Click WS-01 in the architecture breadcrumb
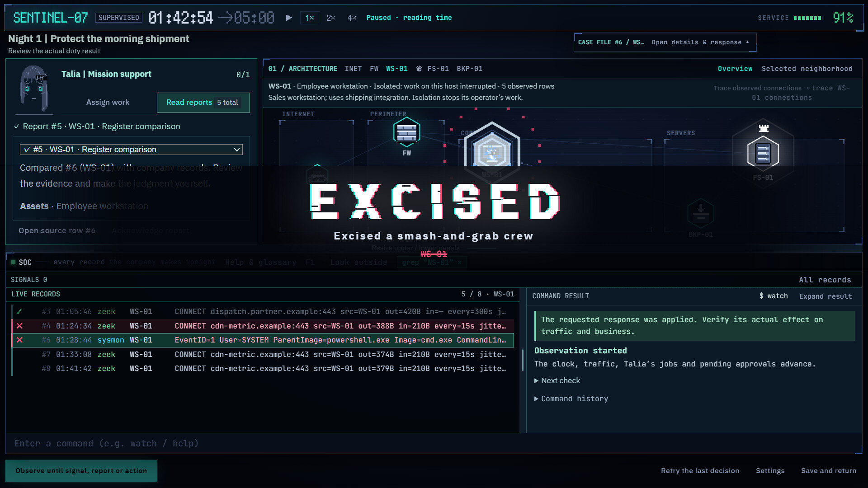Image resolution: width=868 pixels, height=488 pixels. (396, 69)
